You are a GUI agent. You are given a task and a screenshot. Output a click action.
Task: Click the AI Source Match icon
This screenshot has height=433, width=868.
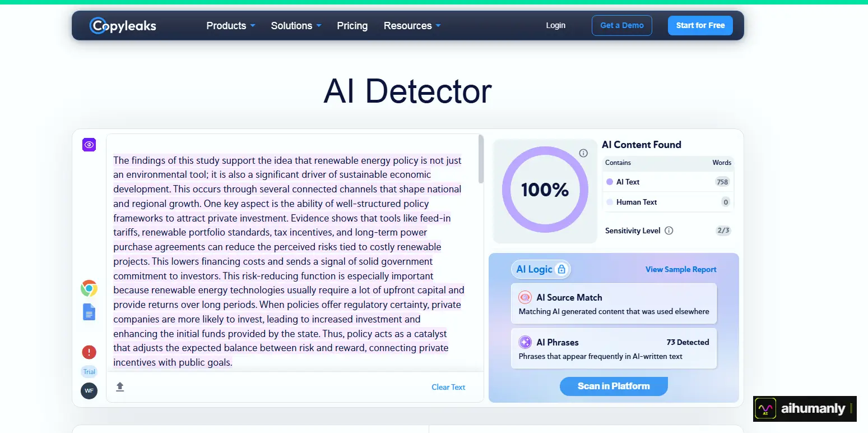525,297
